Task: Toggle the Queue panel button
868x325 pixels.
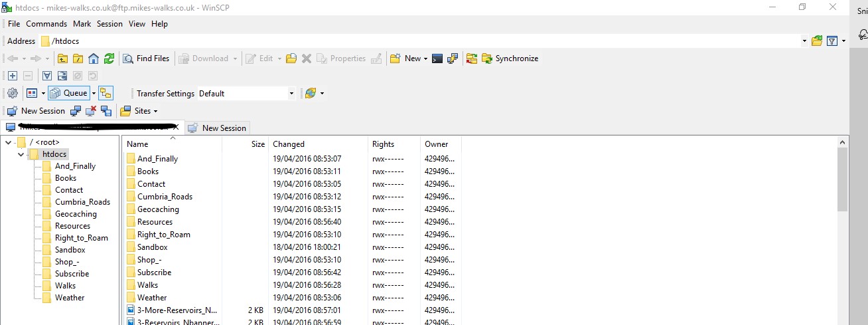Action: pos(72,93)
